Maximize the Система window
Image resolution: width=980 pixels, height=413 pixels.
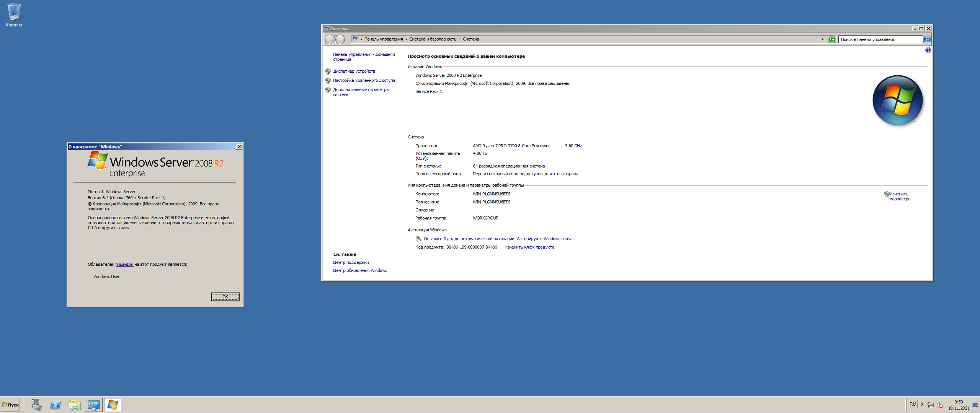pos(921,29)
